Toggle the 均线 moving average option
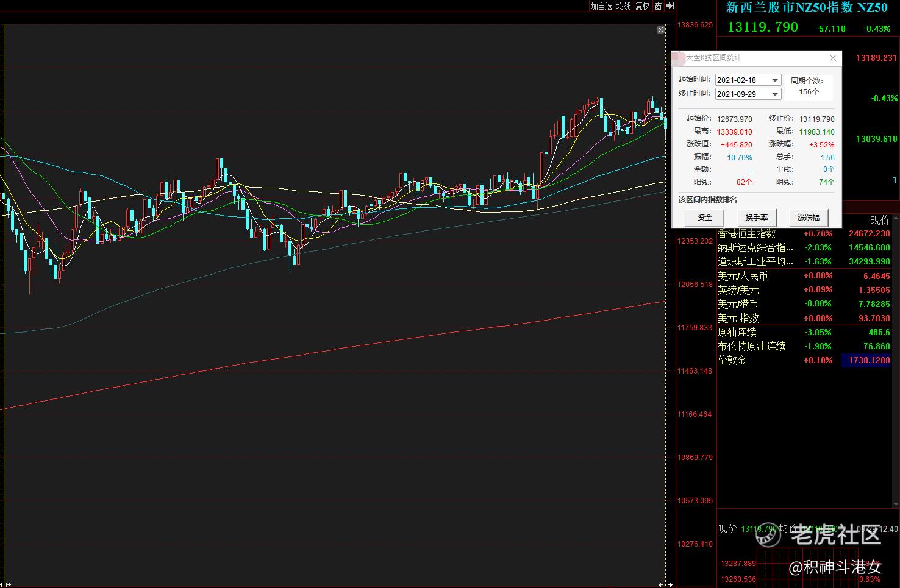 [x=623, y=6]
